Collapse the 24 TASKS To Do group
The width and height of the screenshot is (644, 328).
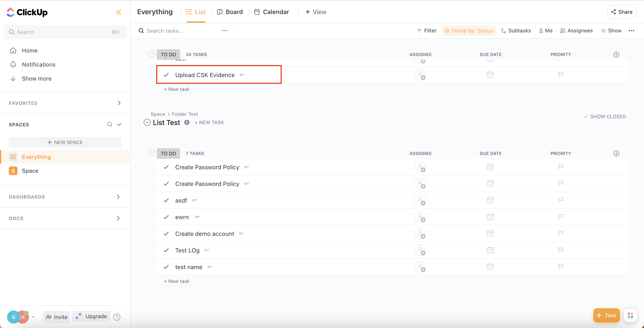click(x=151, y=54)
